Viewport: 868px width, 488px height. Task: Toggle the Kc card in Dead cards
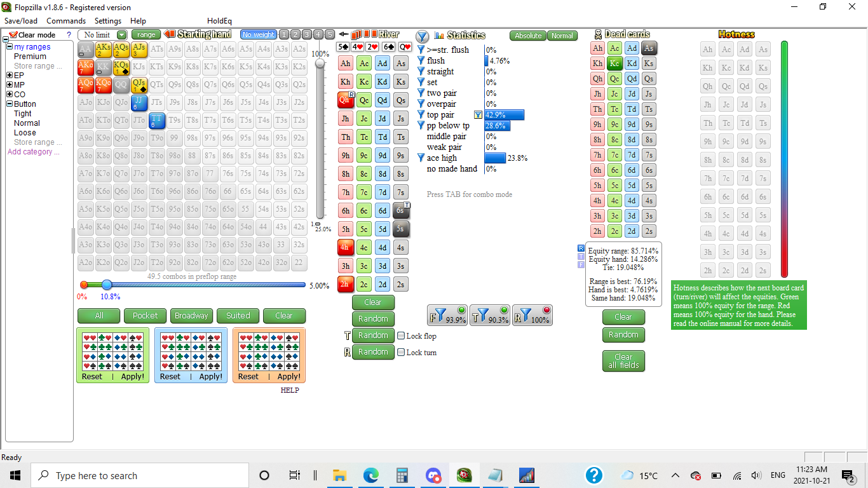[614, 63]
